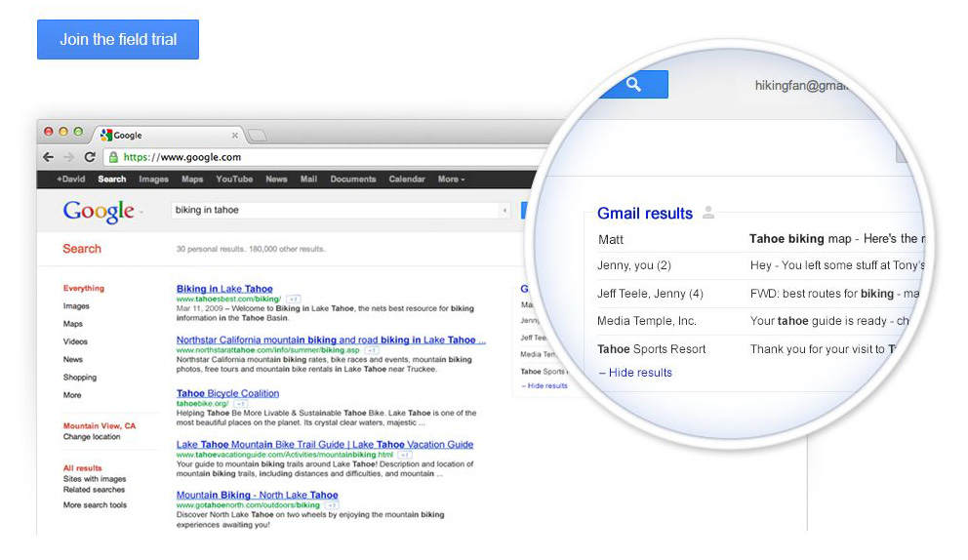This screenshot has height=560, width=968.
Task: Open the Media Temple, Inc. email
Action: (x=753, y=321)
